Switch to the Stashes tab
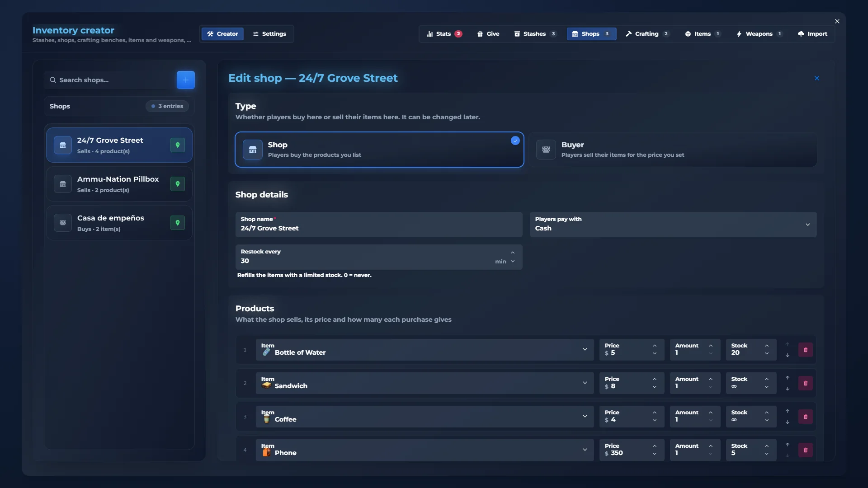This screenshot has width=868, height=488. pyautogui.click(x=535, y=34)
